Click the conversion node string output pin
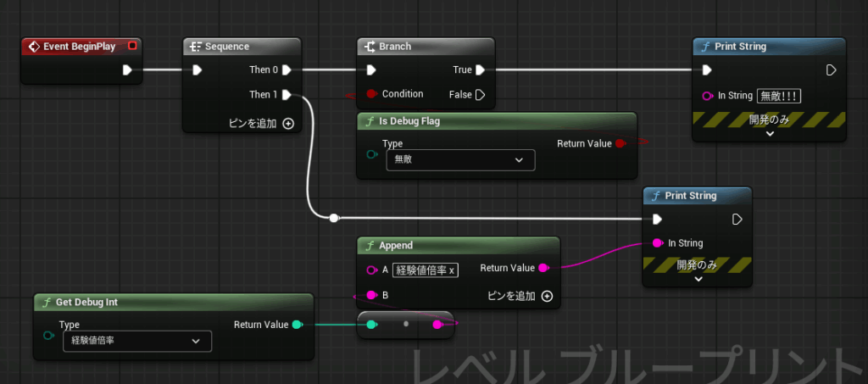The width and height of the screenshot is (868, 384). click(437, 325)
